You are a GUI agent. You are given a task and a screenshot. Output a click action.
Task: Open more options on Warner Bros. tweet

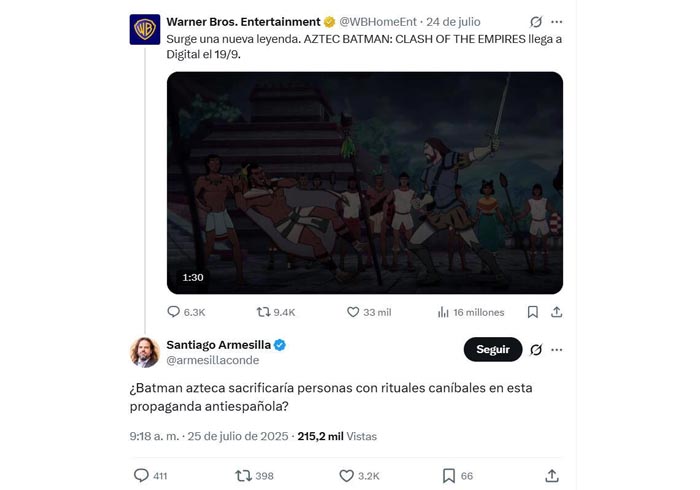[x=556, y=22]
